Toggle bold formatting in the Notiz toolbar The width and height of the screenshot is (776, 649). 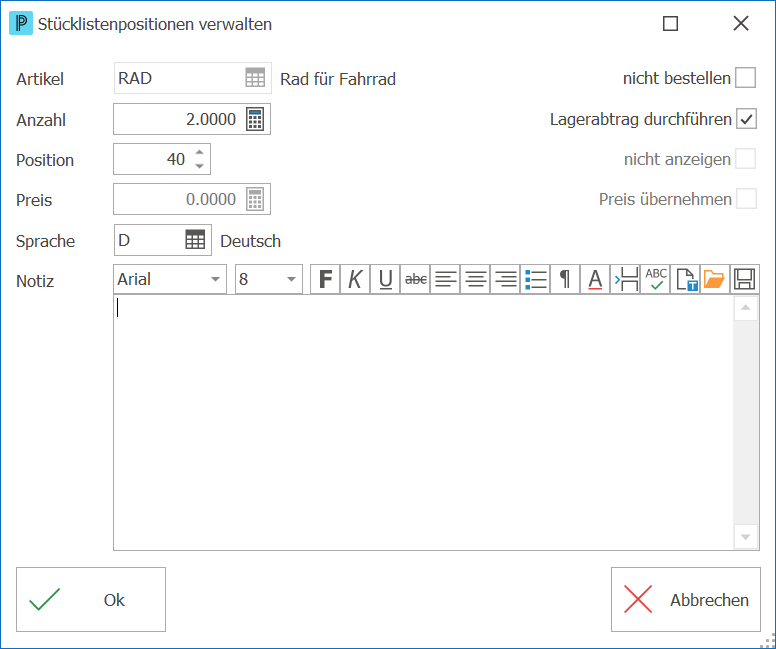click(325, 279)
